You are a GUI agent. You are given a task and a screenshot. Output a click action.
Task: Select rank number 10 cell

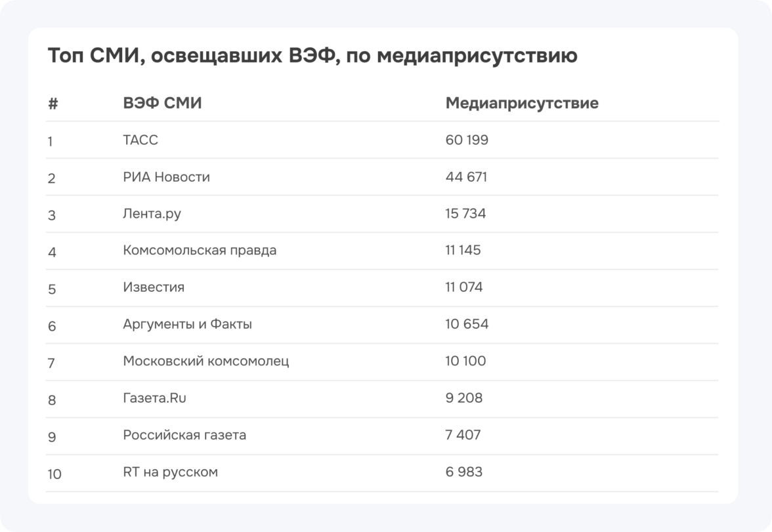pyautogui.click(x=54, y=474)
